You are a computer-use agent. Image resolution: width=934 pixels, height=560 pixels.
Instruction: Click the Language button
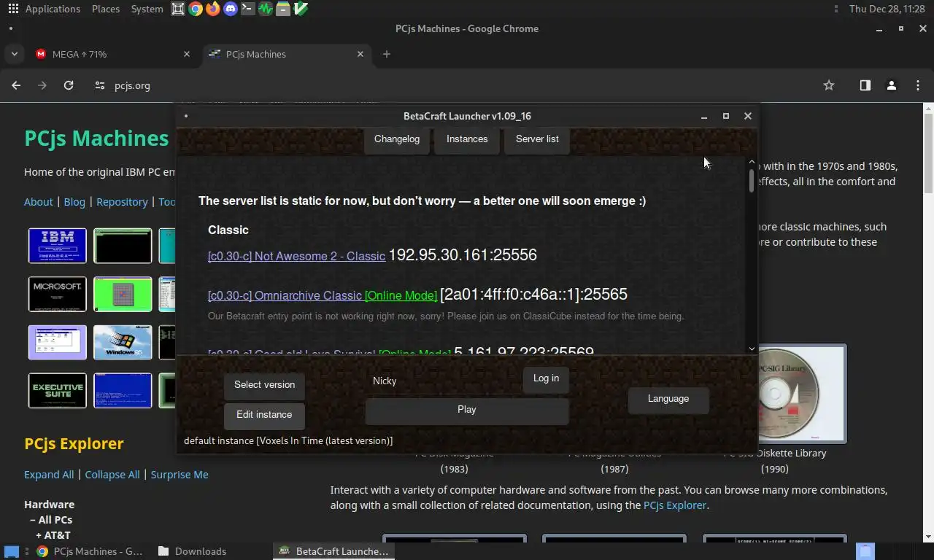[668, 399]
